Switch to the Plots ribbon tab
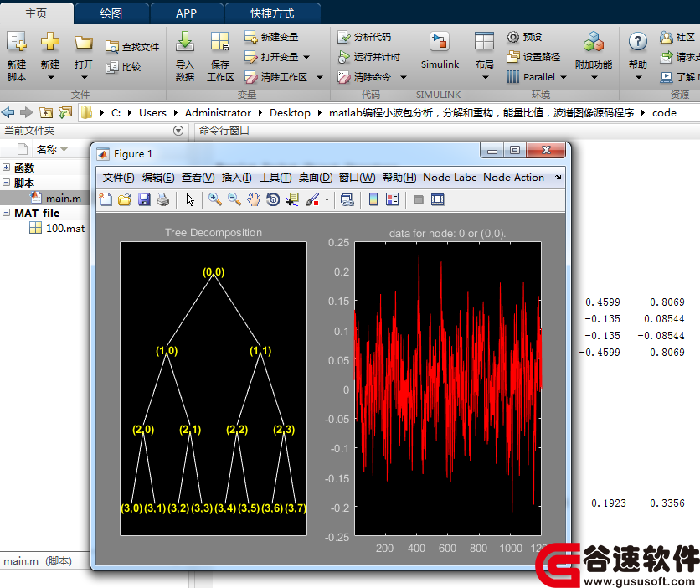This screenshot has height=588, width=700. pyautogui.click(x=111, y=14)
